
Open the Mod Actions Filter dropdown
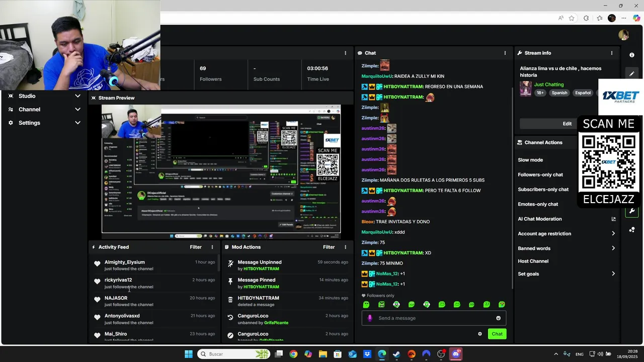click(x=329, y=247)
